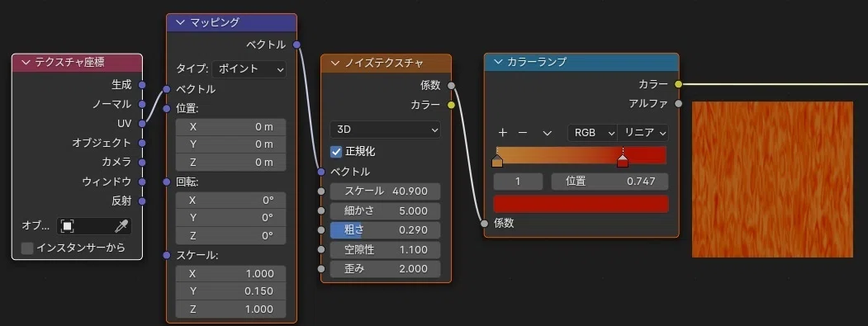Collapse the テクスチャ座標 node header chevron

tap(26, 63)
